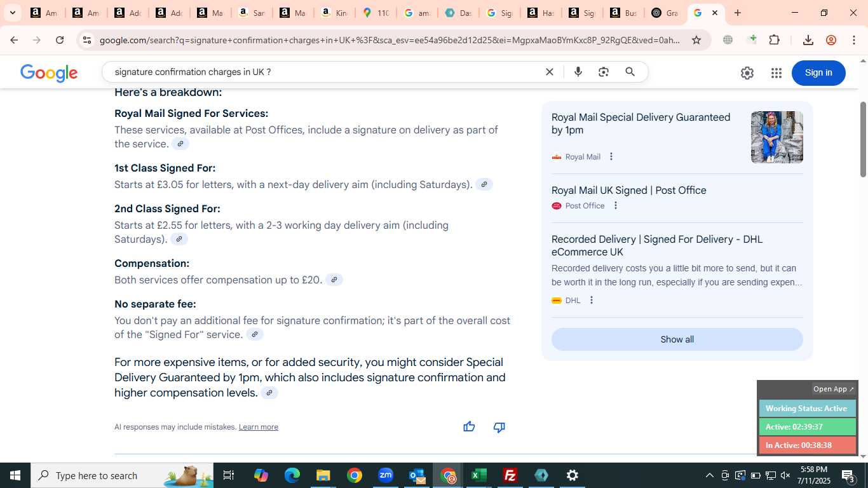The height and width of the screenshot is (488, 868).
Task: Open source link icon after 'compensation up to £20.'
Action: 334,280
